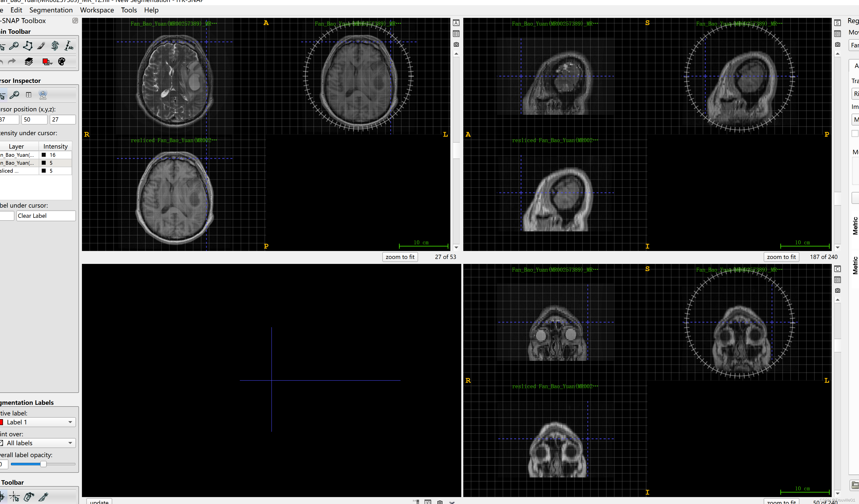
Task: Select the Paintbrush tool
Action: point(41,46)
